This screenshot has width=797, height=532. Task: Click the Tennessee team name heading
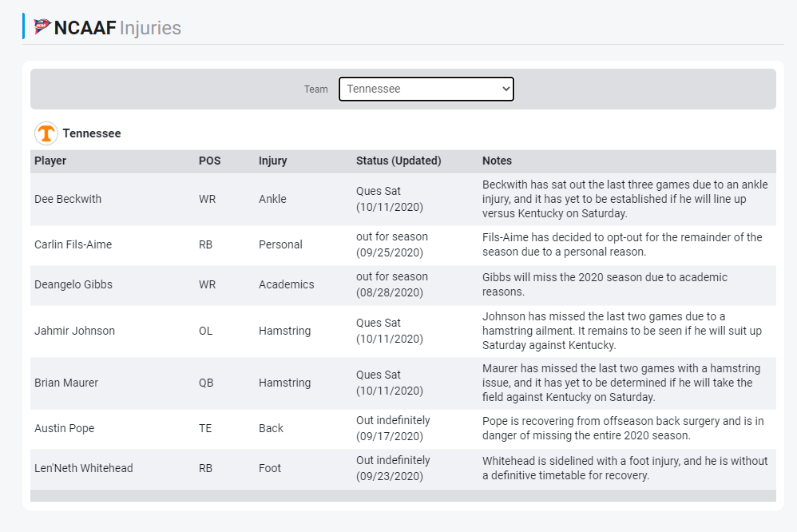click(92, 133)
